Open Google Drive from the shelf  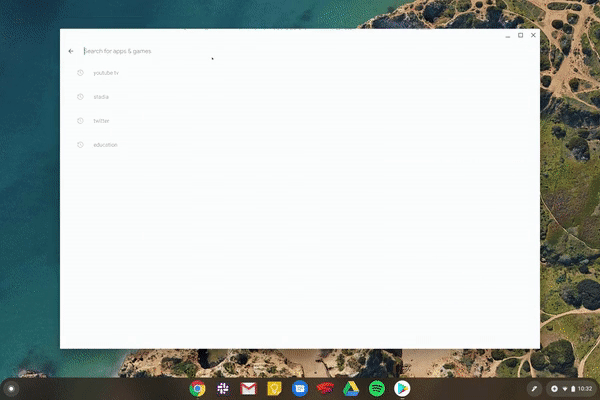click(351, 388)
